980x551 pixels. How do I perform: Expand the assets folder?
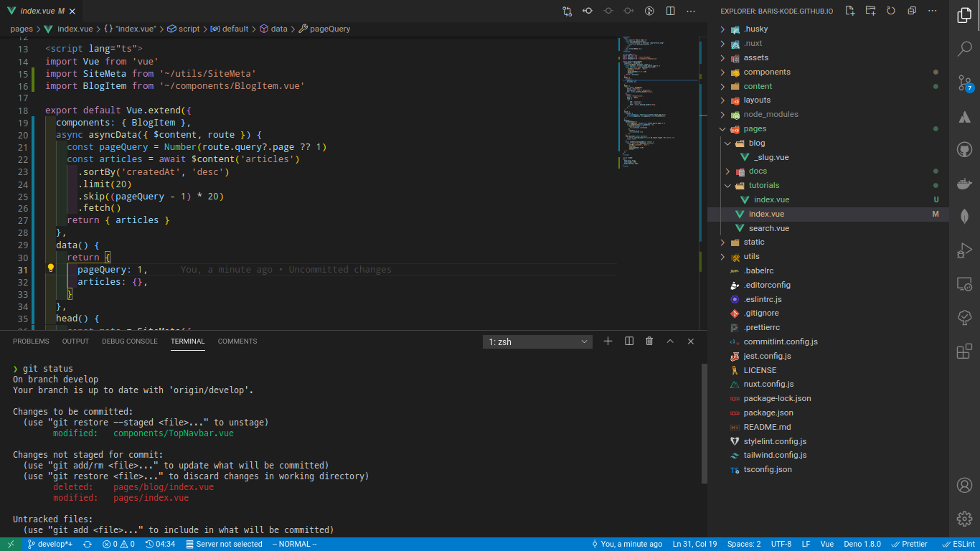pyautogui.click(x=828, y=57)
